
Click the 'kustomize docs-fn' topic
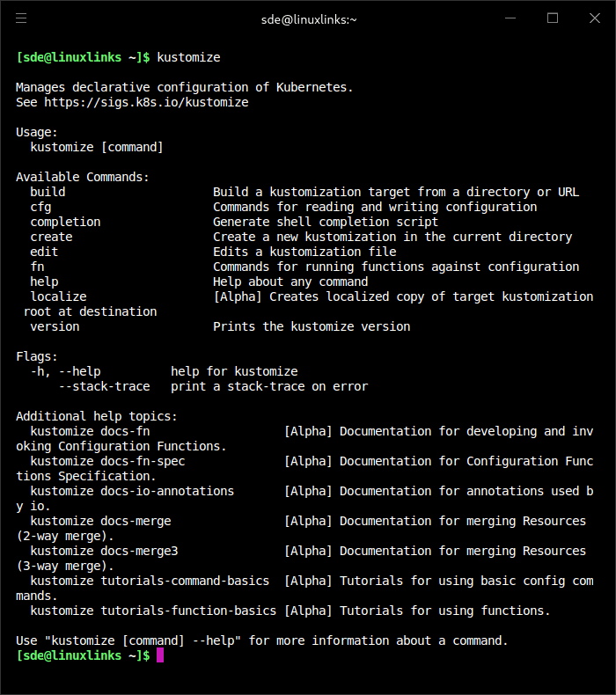pos(90,431)
